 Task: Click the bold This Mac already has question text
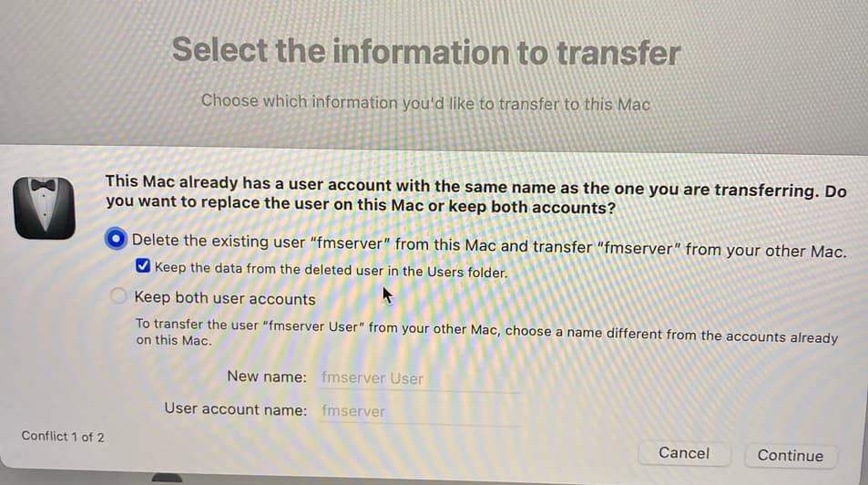pyautogui.click(x=476, y=195)
